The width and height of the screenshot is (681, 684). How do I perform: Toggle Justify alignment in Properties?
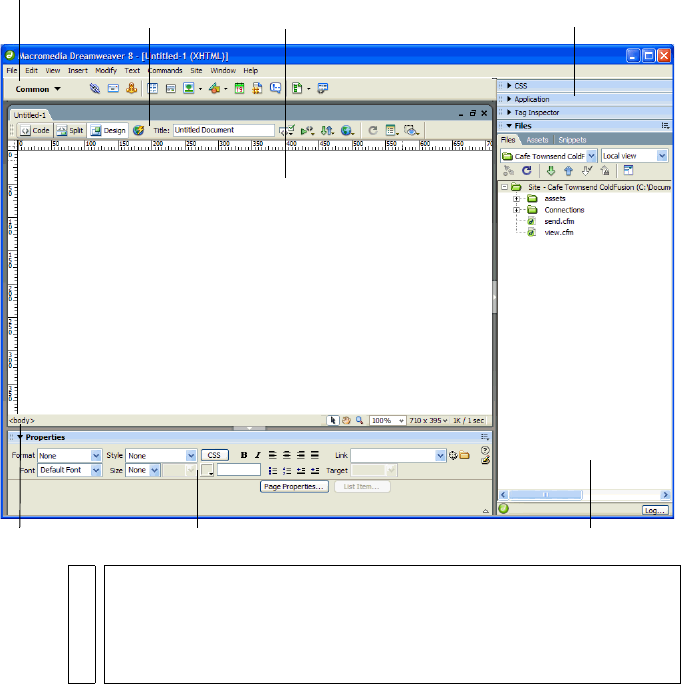pos(315,455)
